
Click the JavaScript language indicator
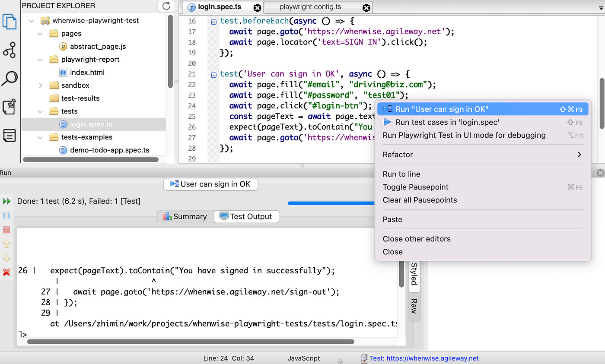pos(304,358)
